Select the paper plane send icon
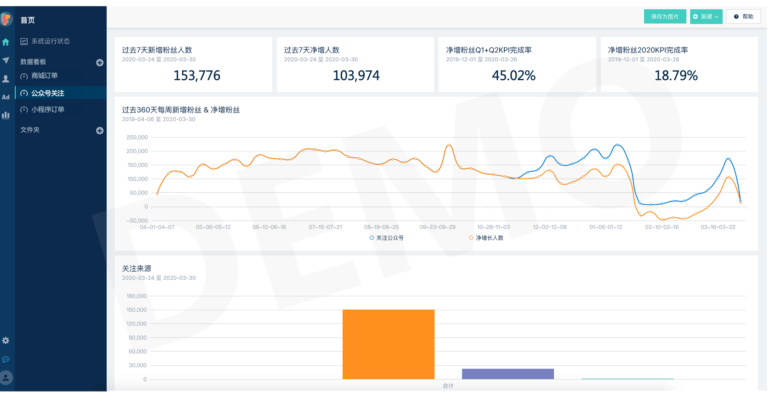The width and height of the screenshot is (768, 398). tap(6, 60)
